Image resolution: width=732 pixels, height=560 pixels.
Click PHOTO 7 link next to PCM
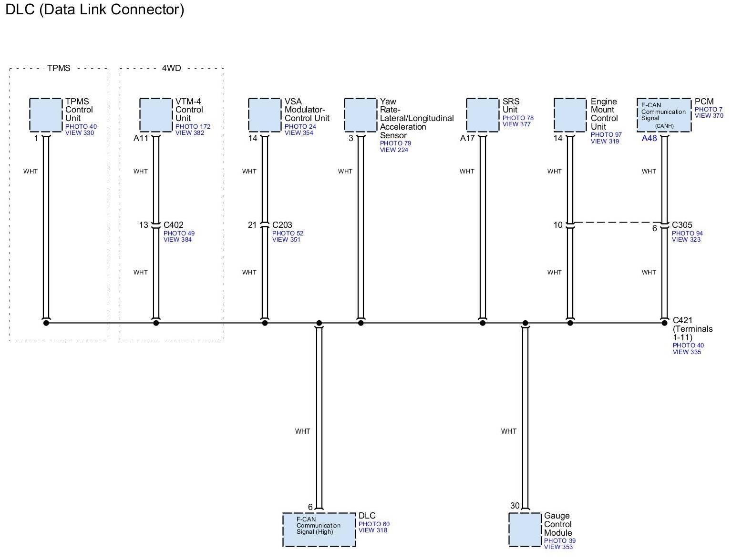coord(709,110)
